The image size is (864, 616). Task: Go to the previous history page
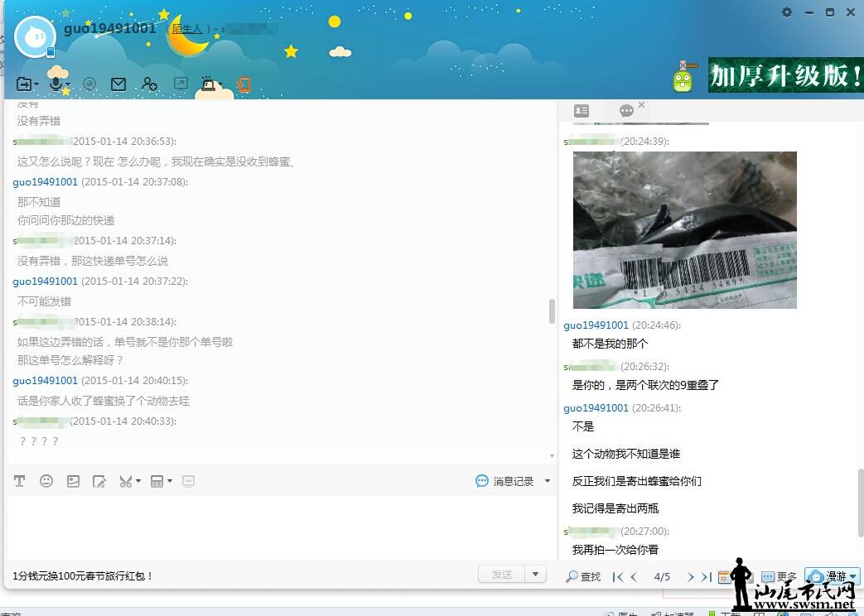[x=634, y=577]
